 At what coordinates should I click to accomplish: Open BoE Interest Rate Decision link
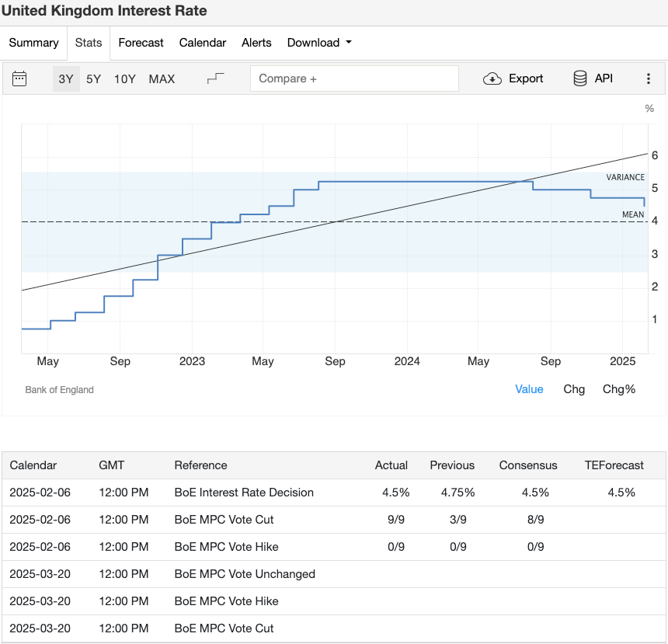tap(244, 493)
